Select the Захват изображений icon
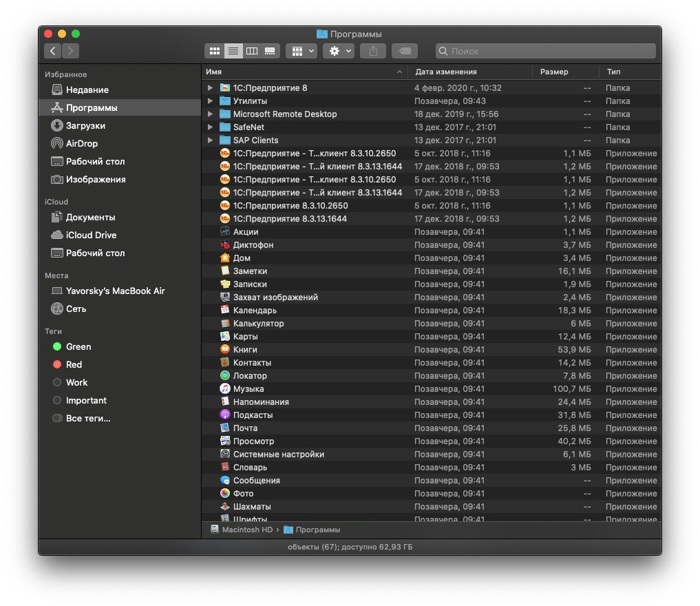The height and width of the screenshot is (606, 700). [225, 297]
